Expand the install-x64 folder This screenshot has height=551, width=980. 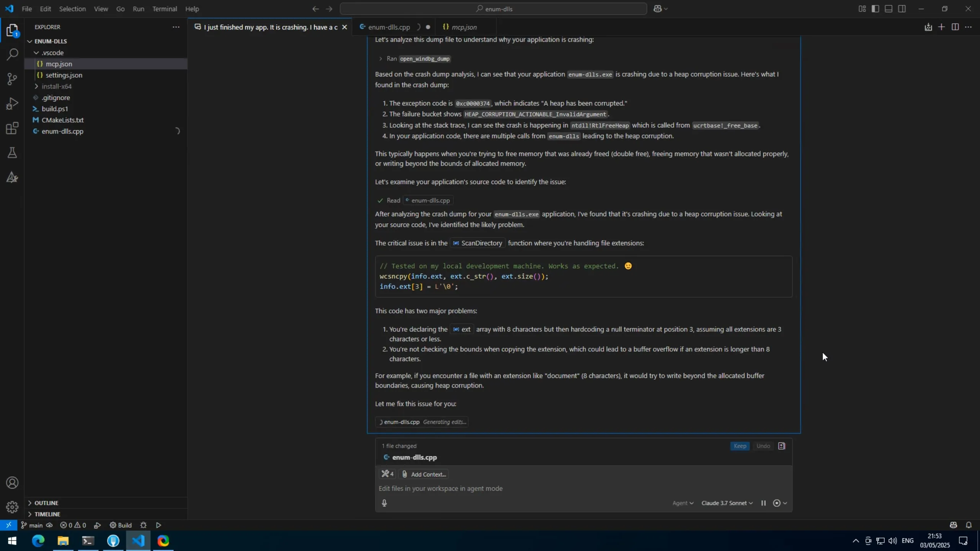tap(56, 86)
